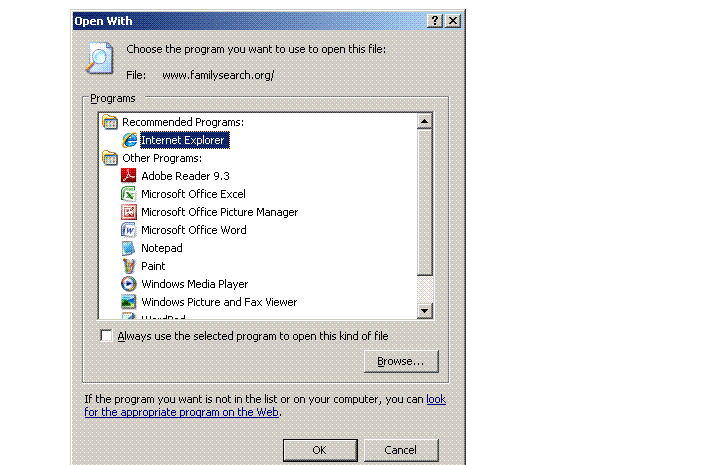Image resolution: width=720 pixels, height=465 pixels.
Task: Click the Recommended Programs heading
Action: 183,122
